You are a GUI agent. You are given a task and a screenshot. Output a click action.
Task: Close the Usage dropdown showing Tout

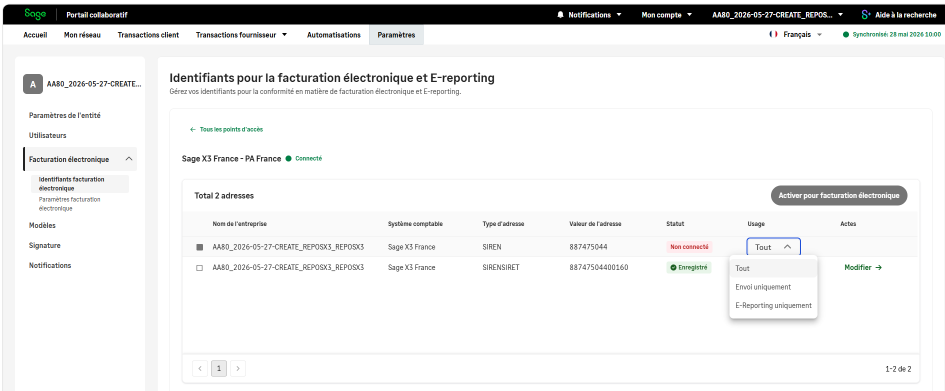[x=773, y=247]
